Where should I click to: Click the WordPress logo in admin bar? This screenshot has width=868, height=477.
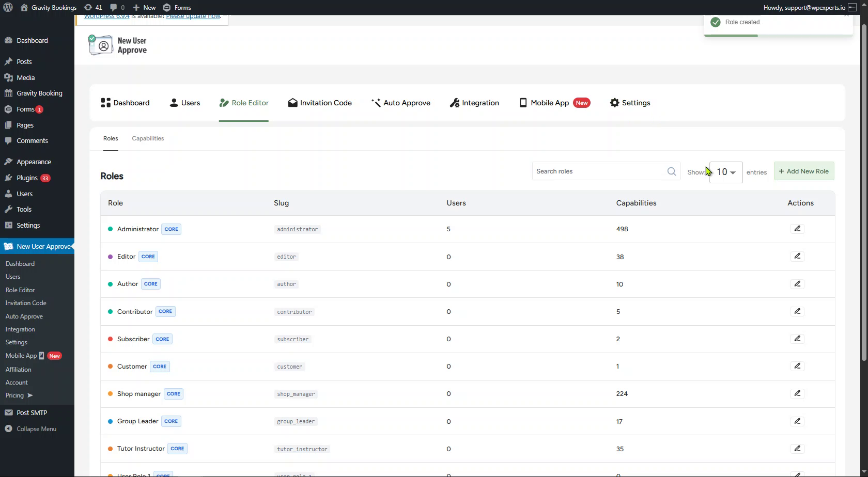8,7
